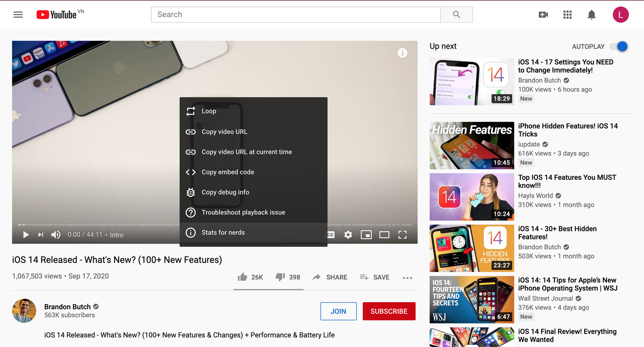Enable Loop from the context menu

(209, 111)
